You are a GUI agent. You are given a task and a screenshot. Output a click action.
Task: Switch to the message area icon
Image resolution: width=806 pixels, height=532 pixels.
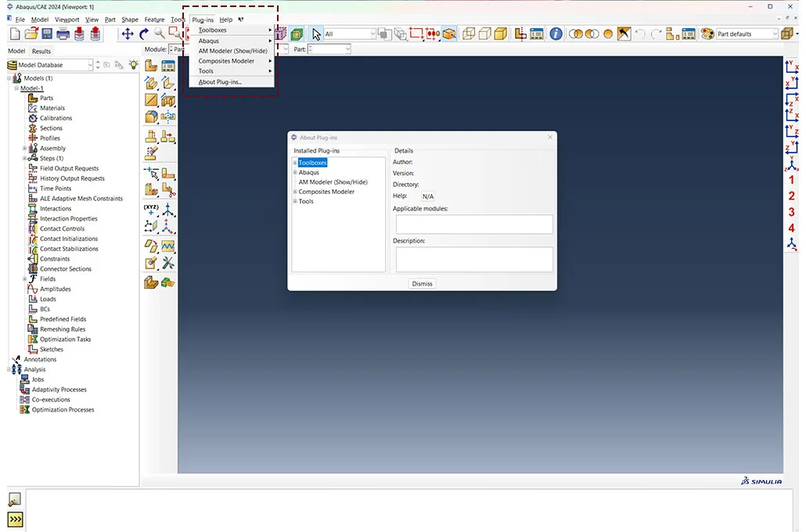(x=15, y=499)
